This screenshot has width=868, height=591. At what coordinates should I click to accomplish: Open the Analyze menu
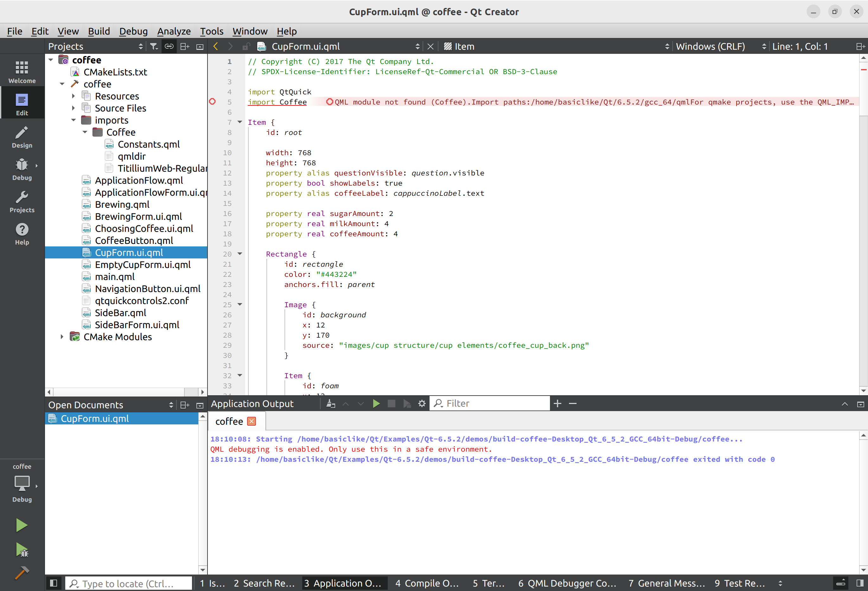(174, 31)
